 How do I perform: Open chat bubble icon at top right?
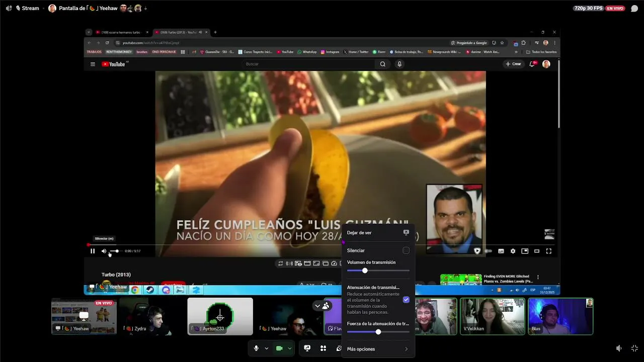(x=634, y=9)
